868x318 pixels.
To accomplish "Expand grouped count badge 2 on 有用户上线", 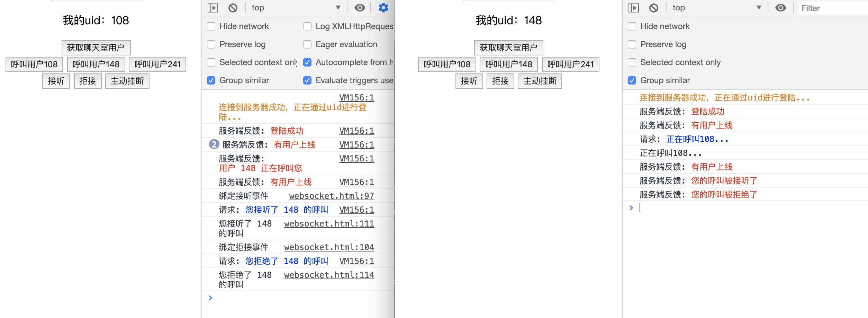I will 214,144.
